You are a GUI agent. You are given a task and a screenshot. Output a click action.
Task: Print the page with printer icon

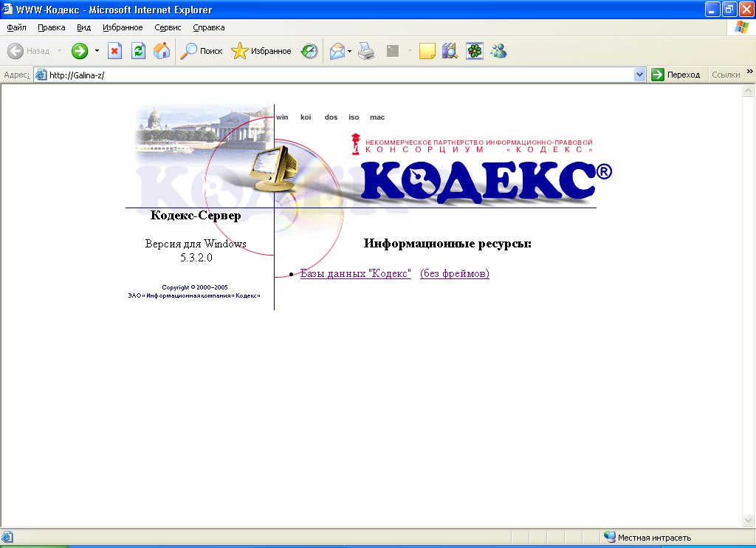(x=366, y=51)
